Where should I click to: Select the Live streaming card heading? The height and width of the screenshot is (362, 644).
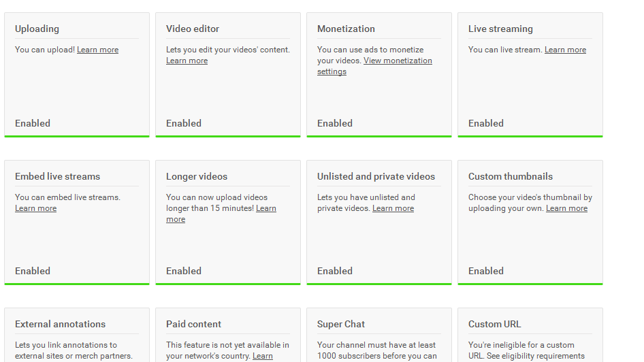(500, 29)
